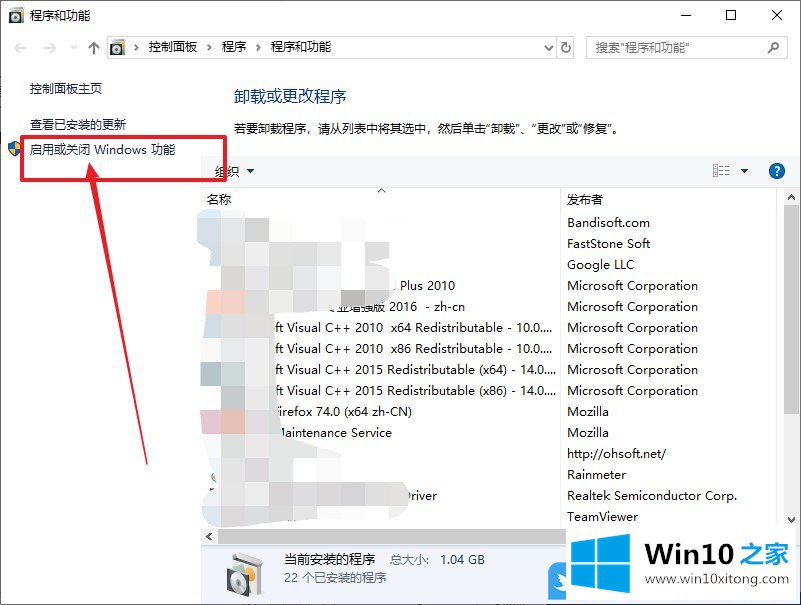Go up one folder level arrow
Screen dimensions: 801x605
[x=93, y=48]
